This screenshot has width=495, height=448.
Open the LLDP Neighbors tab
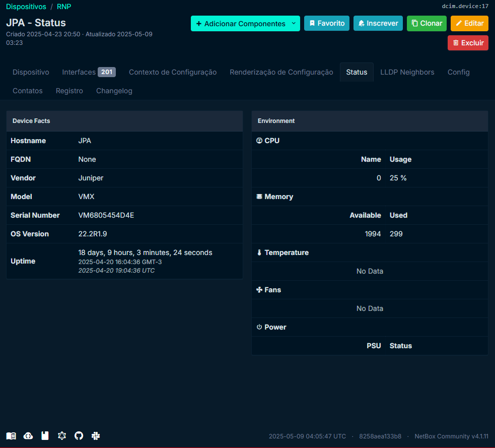407,72
